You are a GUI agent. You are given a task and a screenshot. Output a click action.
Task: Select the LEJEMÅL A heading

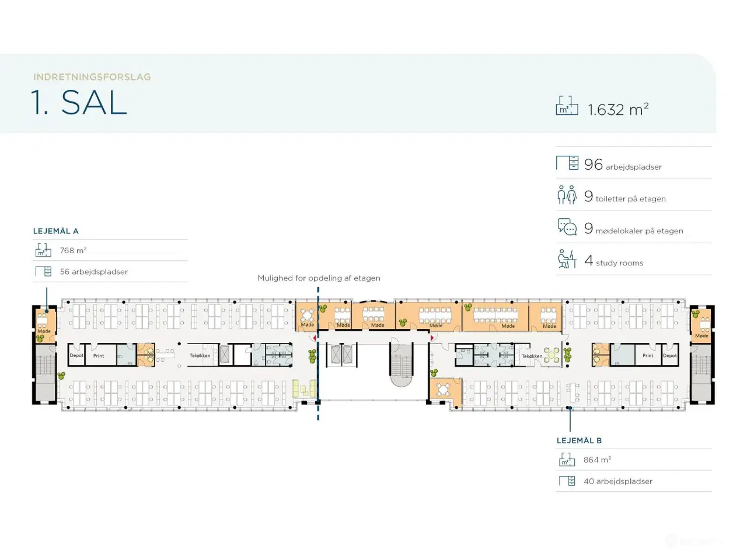point(56,231)
